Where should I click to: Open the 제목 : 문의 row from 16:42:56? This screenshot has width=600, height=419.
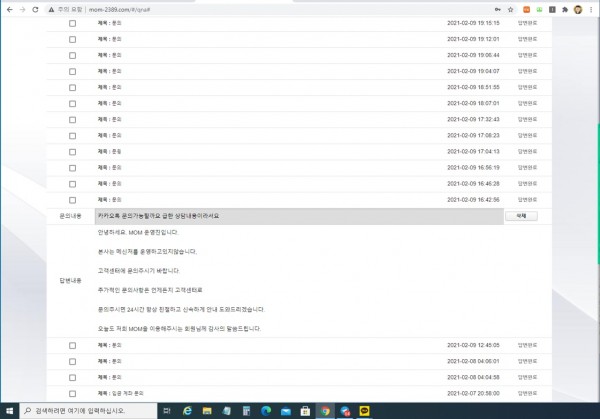(109, 200)
